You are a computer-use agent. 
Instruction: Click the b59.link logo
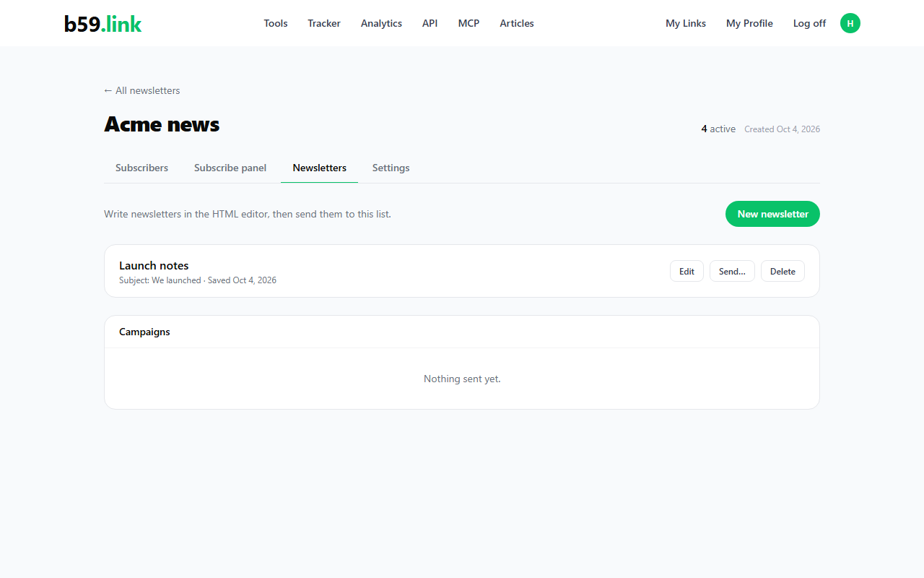click(103, 24)
